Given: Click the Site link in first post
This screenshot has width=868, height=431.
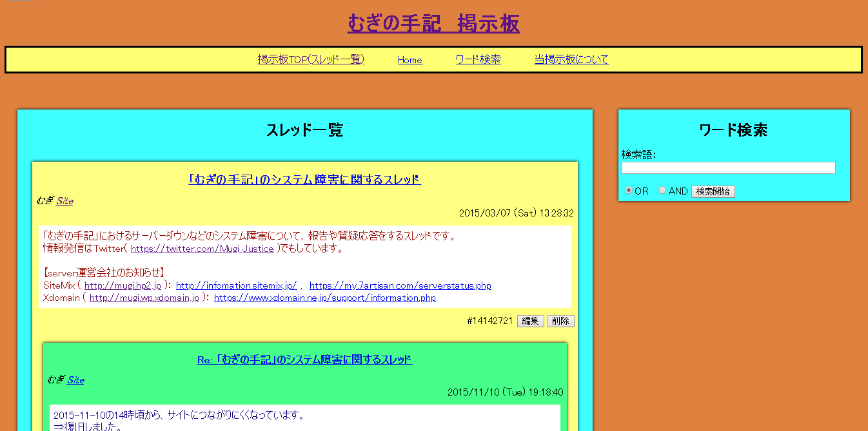Looking at the screenshot, I should 64,201.
